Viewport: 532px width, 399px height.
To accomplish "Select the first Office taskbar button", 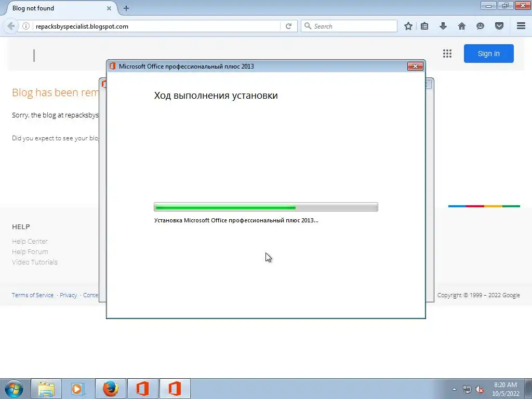I will click(142, 389).
